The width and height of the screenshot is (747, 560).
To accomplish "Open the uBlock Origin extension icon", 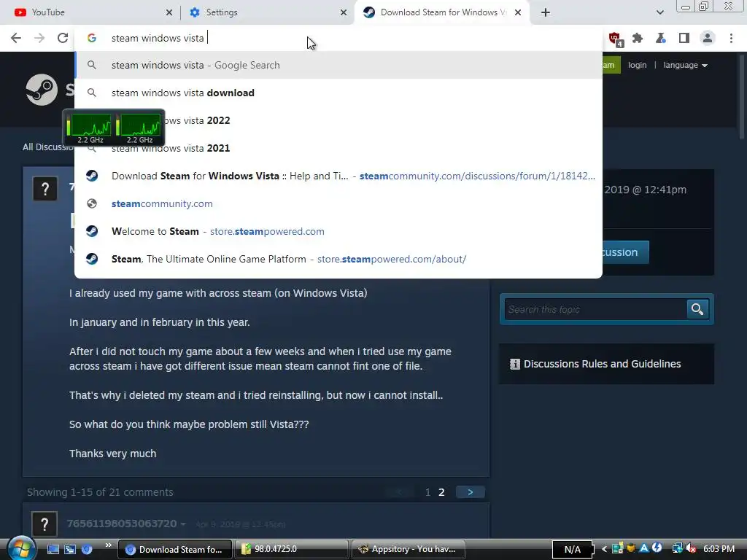I will click(x=615, y=39).
